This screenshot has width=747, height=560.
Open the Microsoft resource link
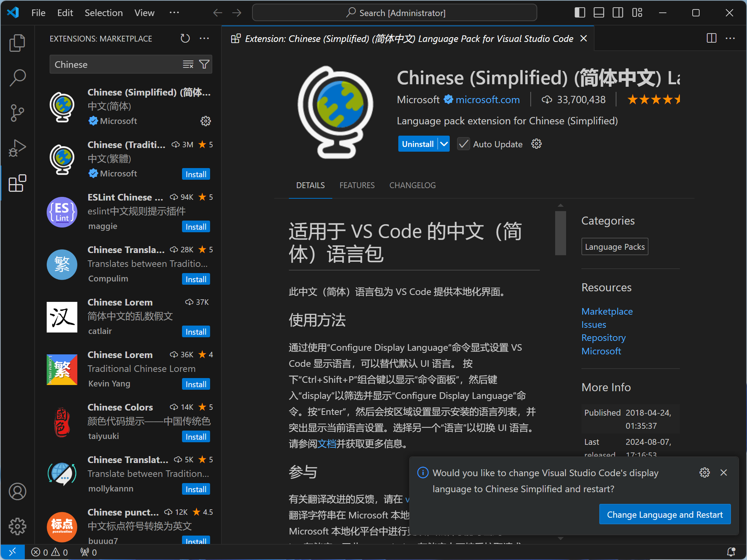tap(601, 351)
